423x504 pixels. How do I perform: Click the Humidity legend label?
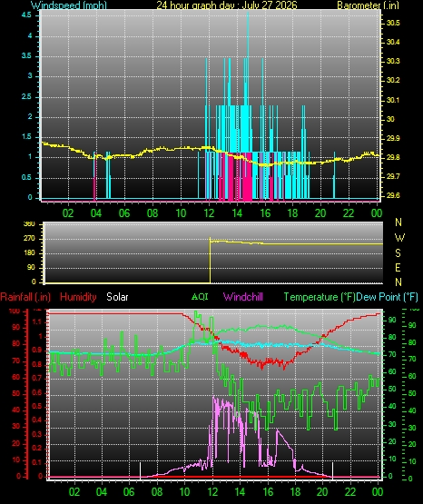78,297
